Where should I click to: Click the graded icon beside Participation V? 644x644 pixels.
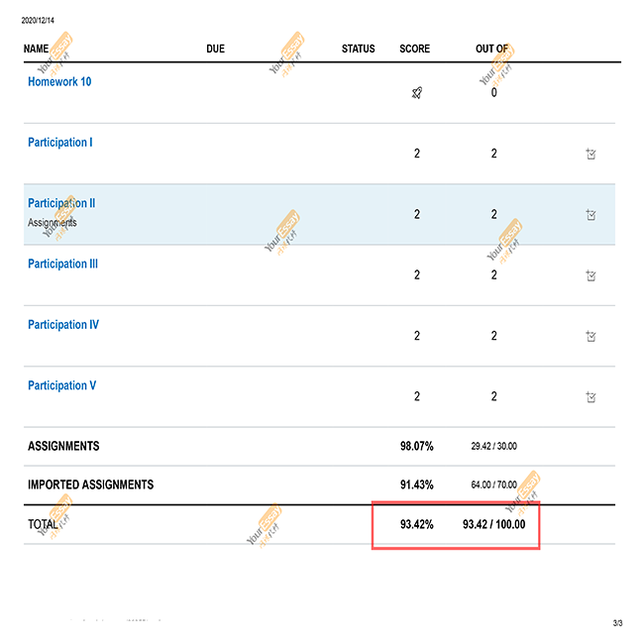[590, 396]
